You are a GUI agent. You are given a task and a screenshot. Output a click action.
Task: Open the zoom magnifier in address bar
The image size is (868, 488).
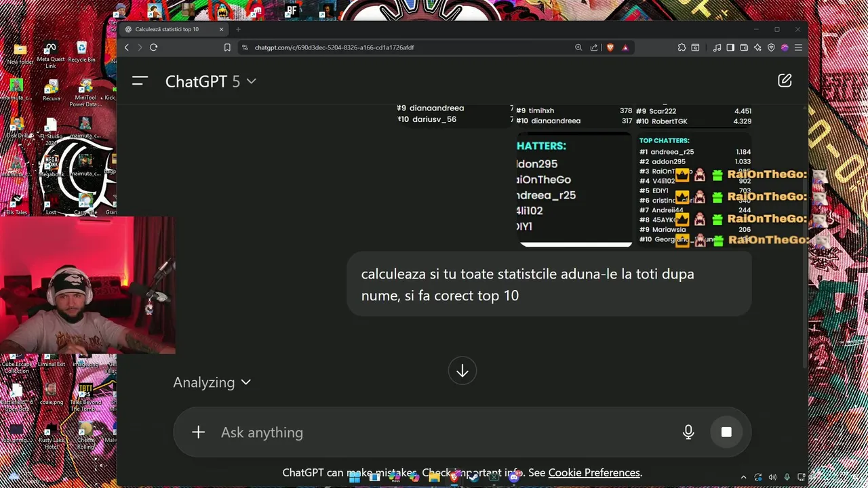578,47
